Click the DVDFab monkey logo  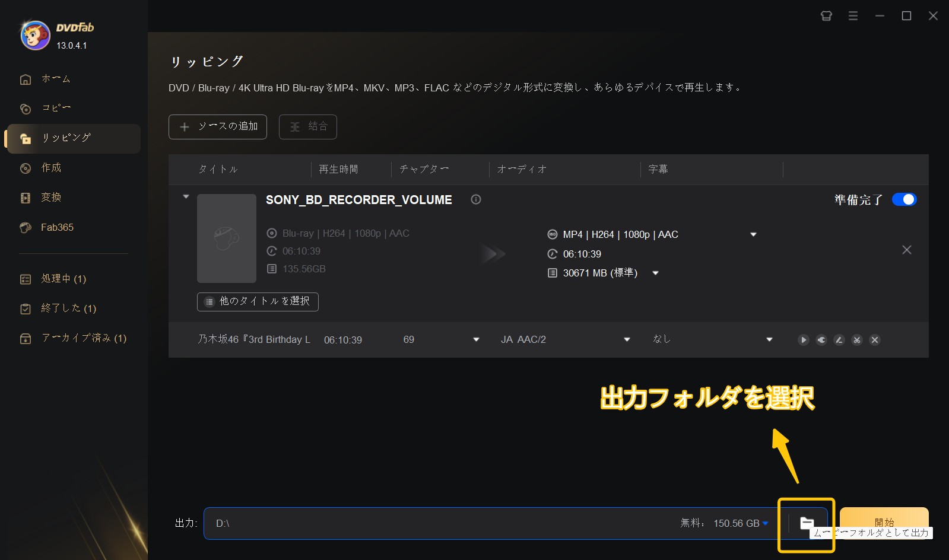(x=35, y=35)
